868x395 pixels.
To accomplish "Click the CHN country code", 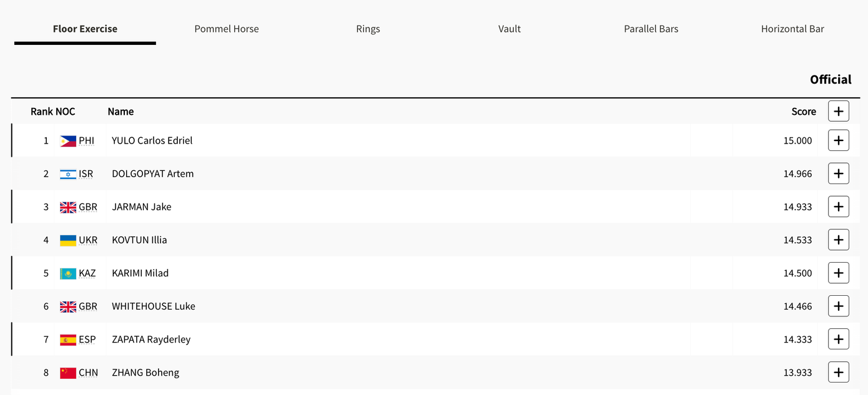I will pyautogui.click(x=88, y=373).
